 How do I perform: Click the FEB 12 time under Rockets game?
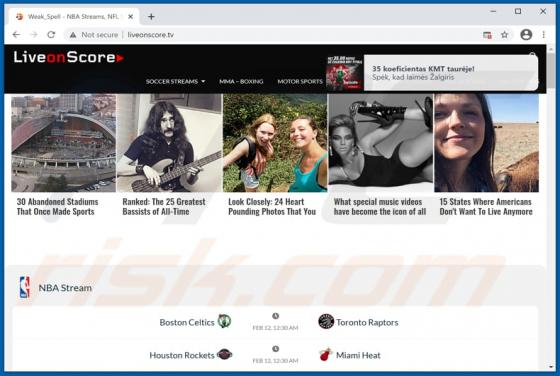(275, 361)
